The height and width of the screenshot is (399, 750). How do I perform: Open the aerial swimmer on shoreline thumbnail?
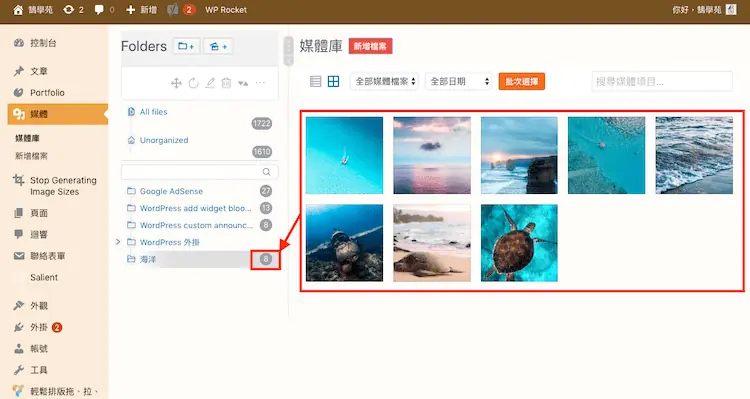click(x=607, y=155)
